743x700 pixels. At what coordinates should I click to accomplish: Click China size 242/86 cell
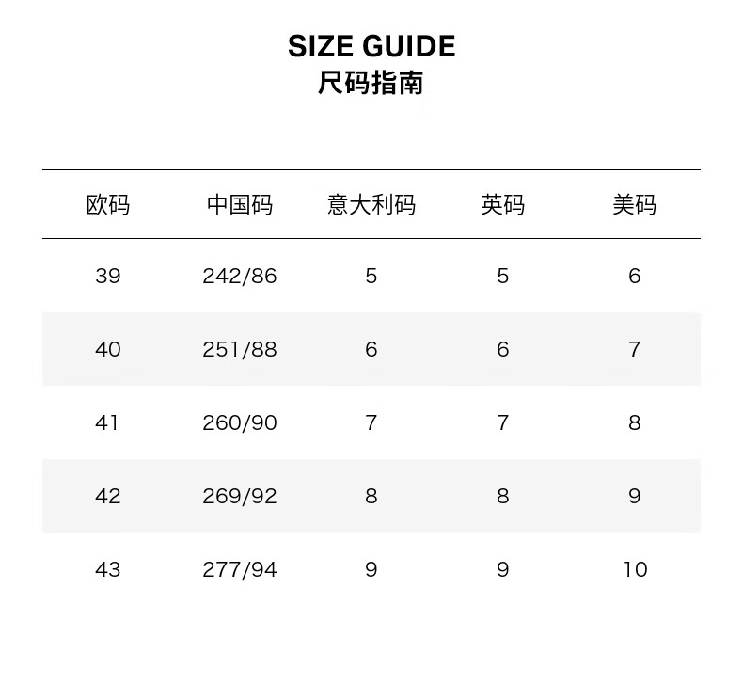pos(240,276)
